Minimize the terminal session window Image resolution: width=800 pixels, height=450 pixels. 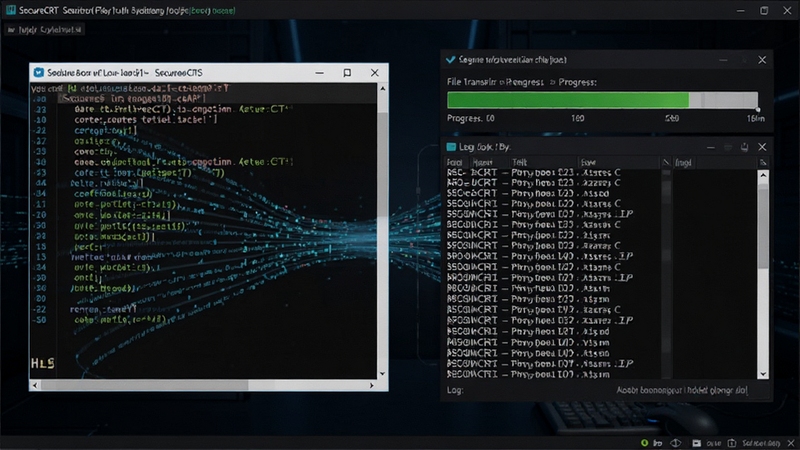(x=319, y=73)
